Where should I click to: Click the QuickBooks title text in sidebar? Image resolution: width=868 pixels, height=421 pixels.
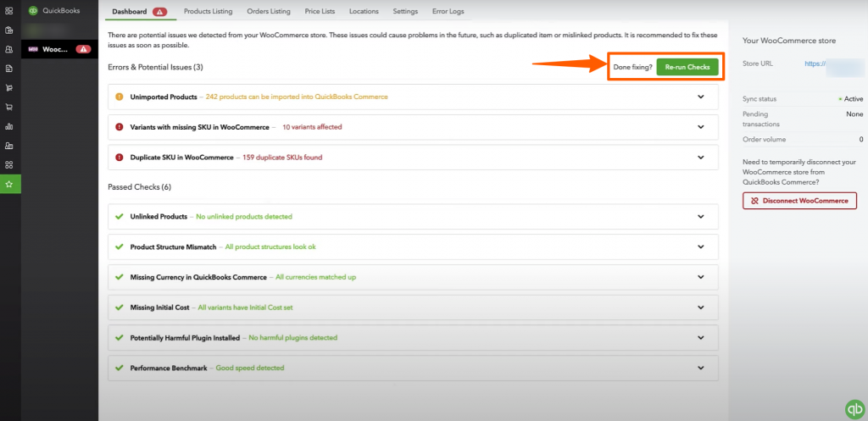[x=61, y=10]
